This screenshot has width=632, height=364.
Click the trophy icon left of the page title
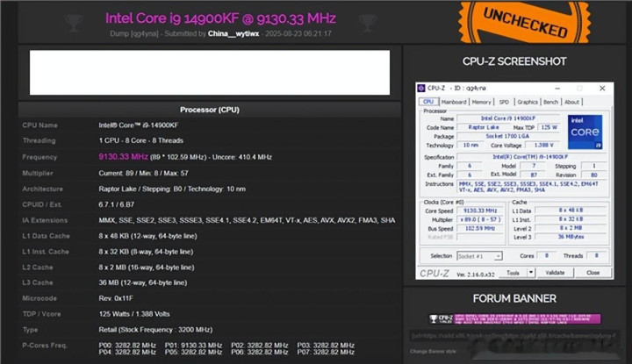[74, 23]
